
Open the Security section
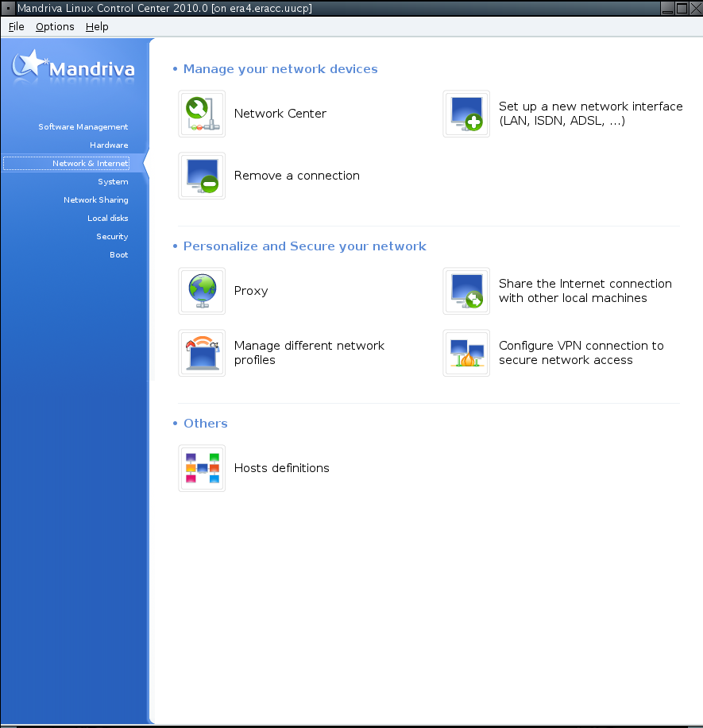click(x=112, y=236)
